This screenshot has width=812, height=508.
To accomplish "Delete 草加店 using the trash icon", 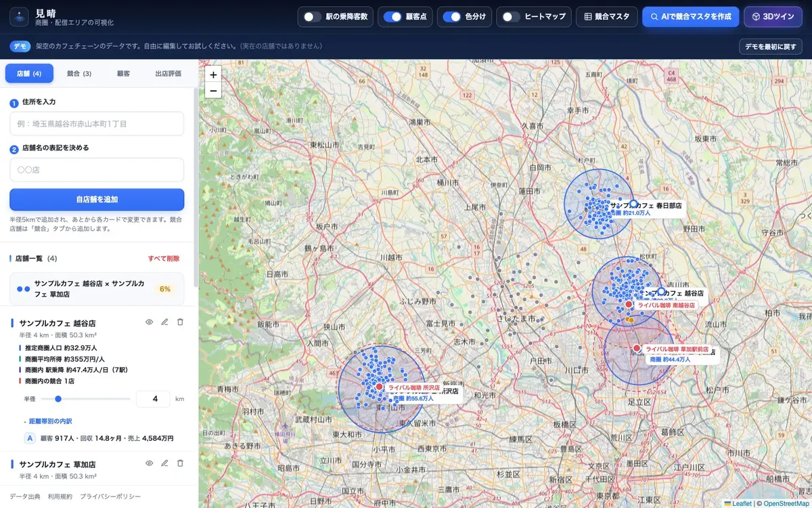I will coord(180,463).
